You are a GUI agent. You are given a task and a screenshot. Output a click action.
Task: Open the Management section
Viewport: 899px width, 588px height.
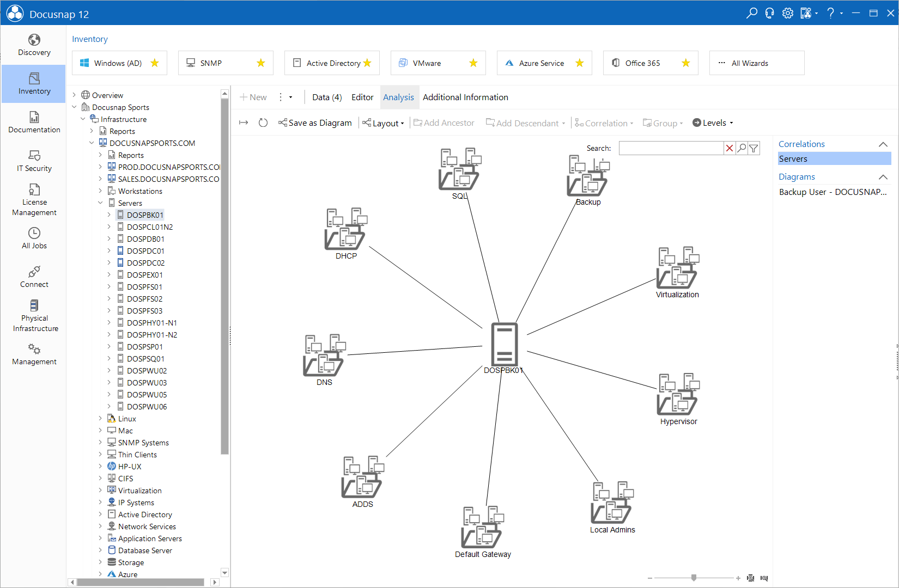(x=34, y=354)
